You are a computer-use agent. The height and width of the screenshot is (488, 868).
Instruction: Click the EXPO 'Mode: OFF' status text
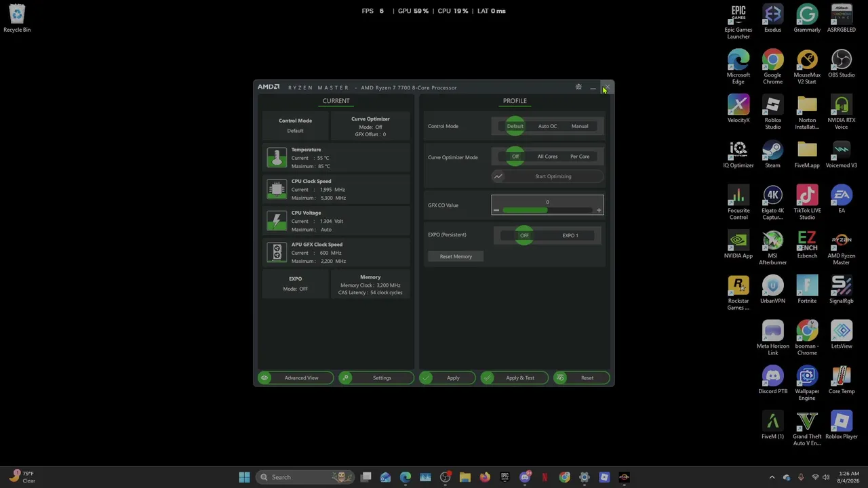[x=295, y=289]
